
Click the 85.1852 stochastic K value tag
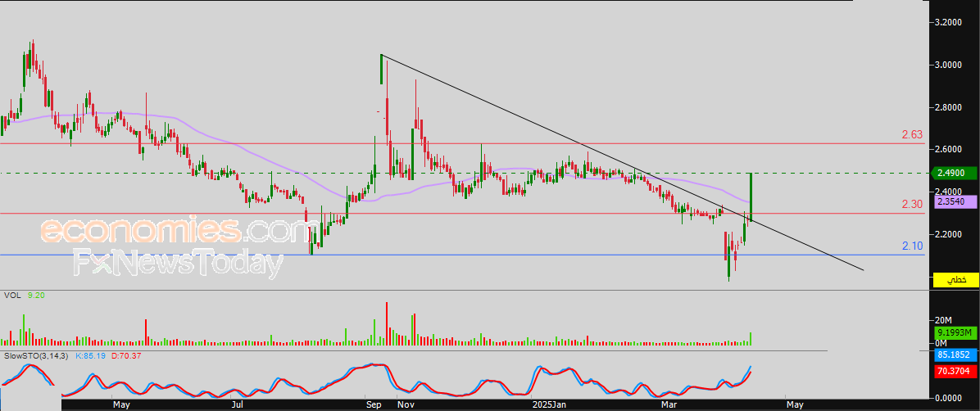tap(955, 355)
